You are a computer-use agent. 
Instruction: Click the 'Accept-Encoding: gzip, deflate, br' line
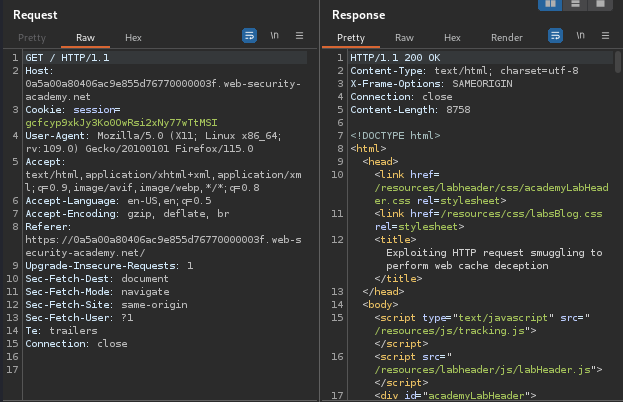pyautogui.click(x=128, y=214)
